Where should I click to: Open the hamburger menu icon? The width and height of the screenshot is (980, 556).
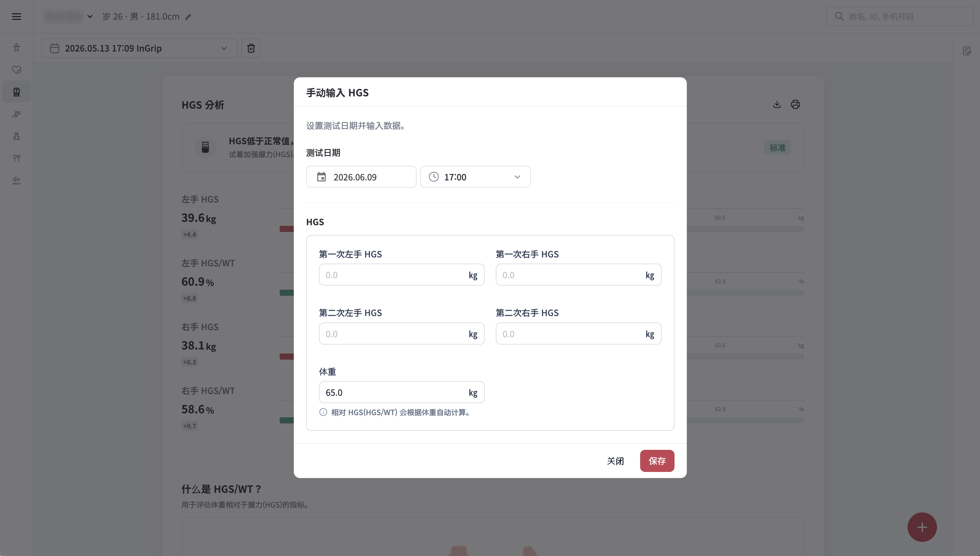pyautogui.click(x=17, y=17)
